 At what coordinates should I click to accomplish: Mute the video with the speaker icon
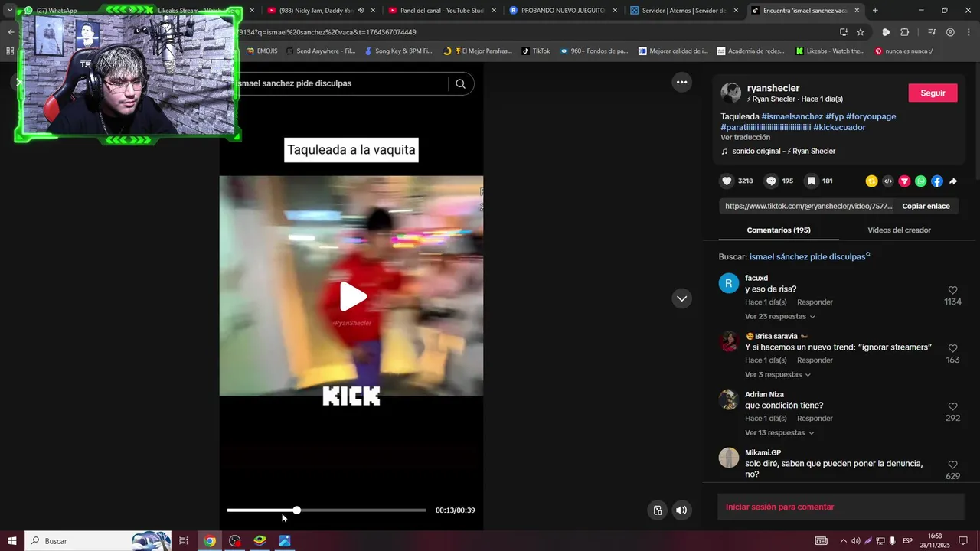tap(681, 510)
